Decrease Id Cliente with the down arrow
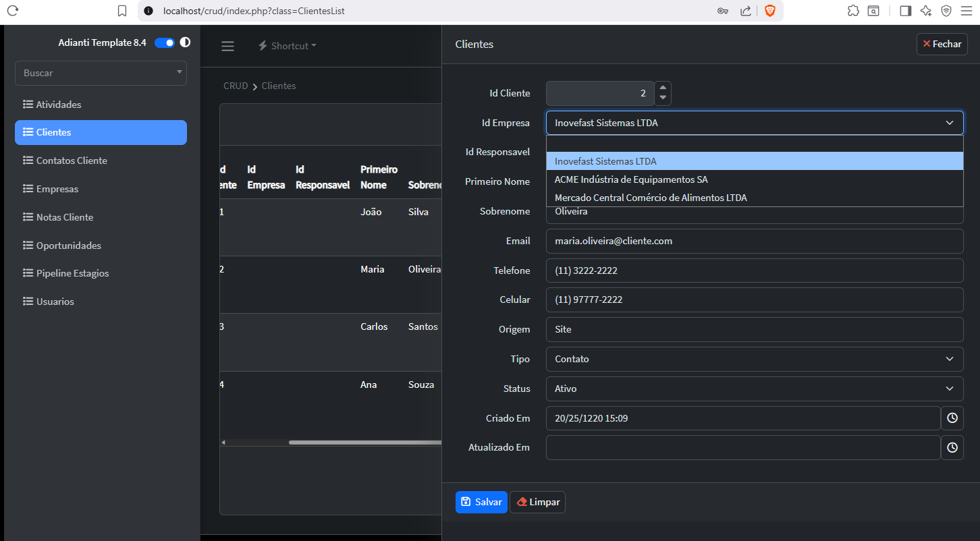Screen dimensions: 980x541 pyautogui.click(x=663, y=99)
